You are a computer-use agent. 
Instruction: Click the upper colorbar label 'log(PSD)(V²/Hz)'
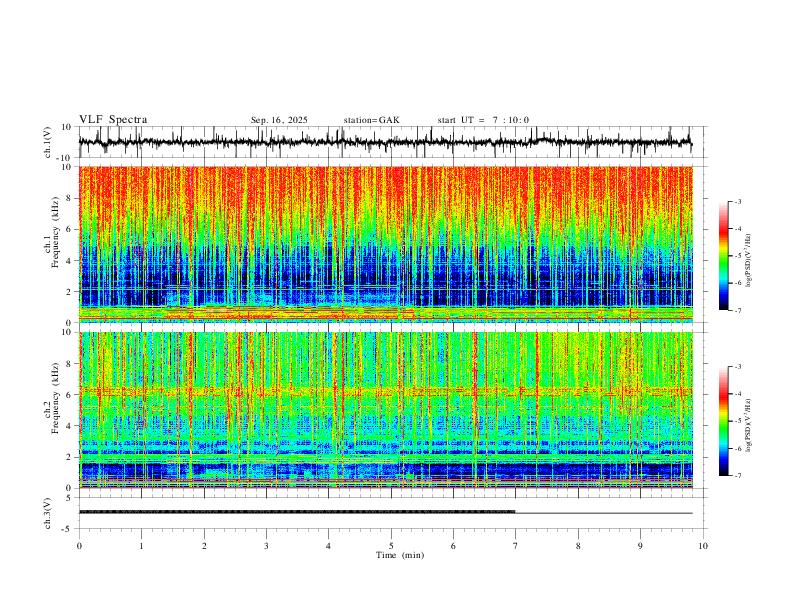tap(749, 261)
